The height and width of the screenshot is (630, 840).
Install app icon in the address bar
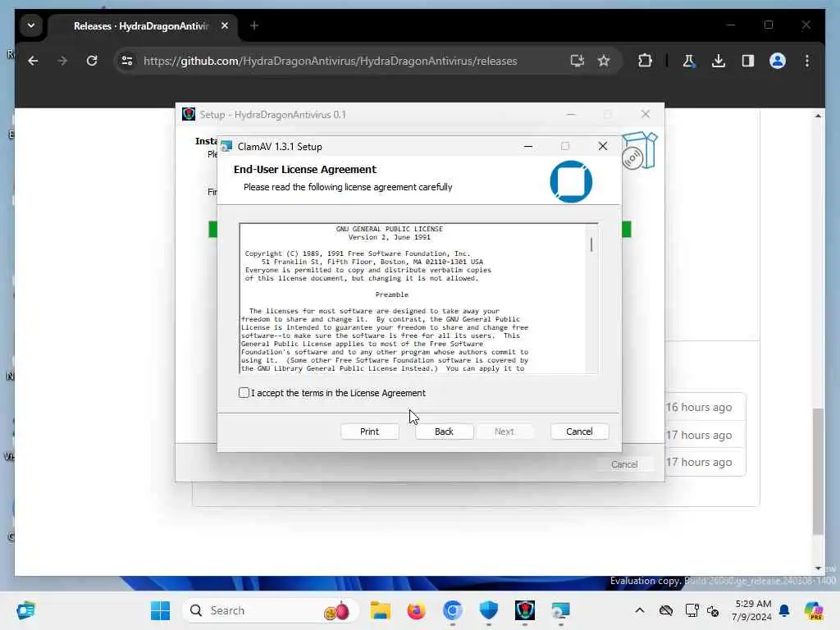(577, 61)
